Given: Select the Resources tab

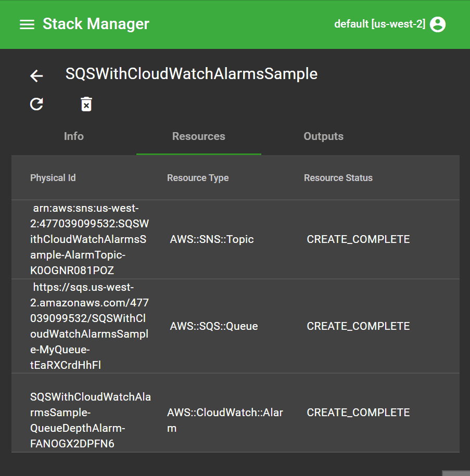Looking at the screenshot, I should point(198,136).
